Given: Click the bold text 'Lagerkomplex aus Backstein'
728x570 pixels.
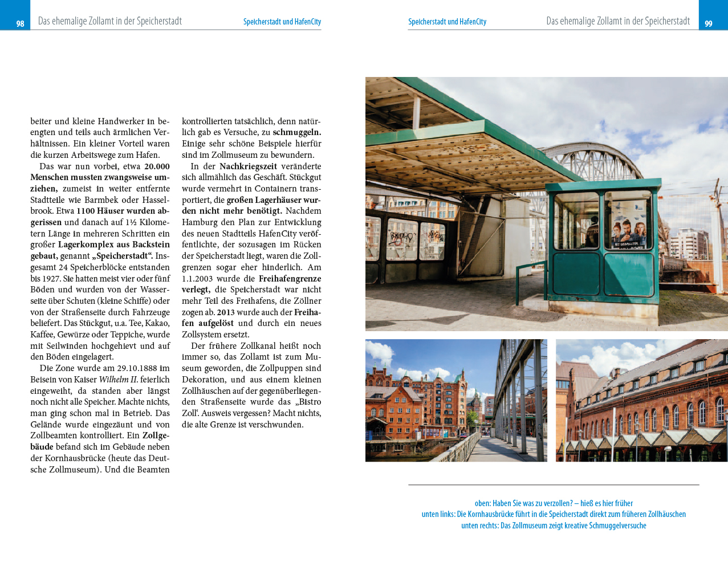Looking at the screenshot, I should 114,245.
